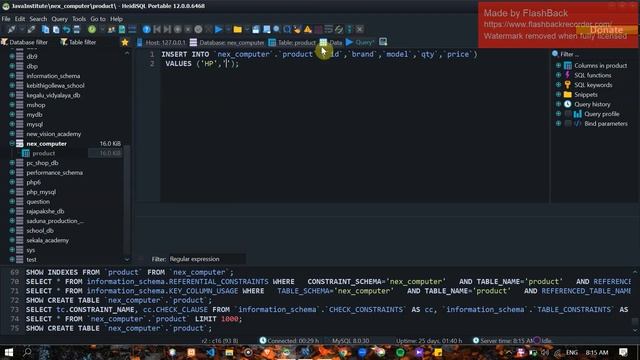Expand Columns in product helper node
This screenshot has height=360, width=640.
pyautogui.click(x=558, y=65)
